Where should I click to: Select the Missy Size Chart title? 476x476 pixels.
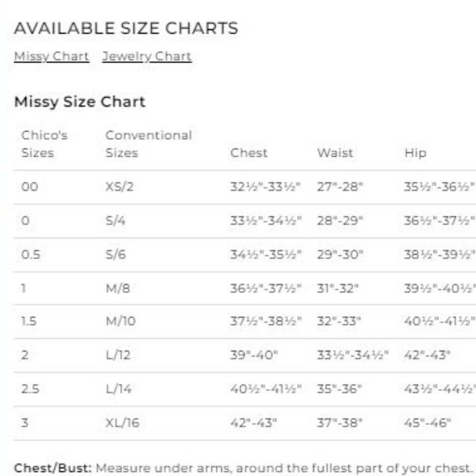tap(80, 102)
